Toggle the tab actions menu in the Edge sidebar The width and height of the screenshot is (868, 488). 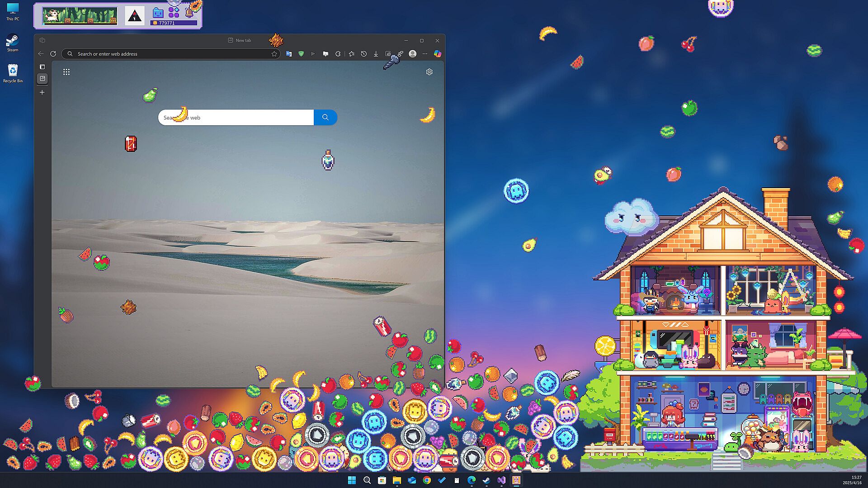[x=42, y=66]
